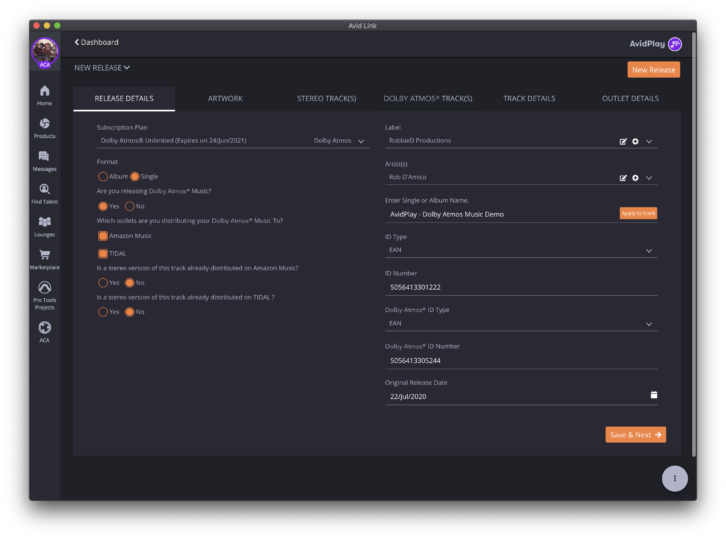Click the user profile avatar
This screenshot has height=539, width=726.
point(45,52)
